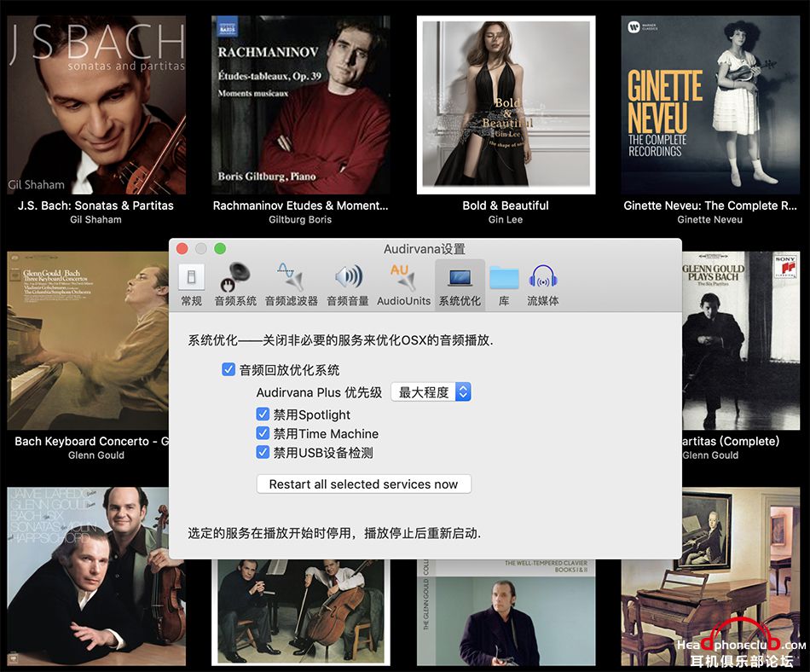Click the artitas (Complete) title text

pos(731,441)
